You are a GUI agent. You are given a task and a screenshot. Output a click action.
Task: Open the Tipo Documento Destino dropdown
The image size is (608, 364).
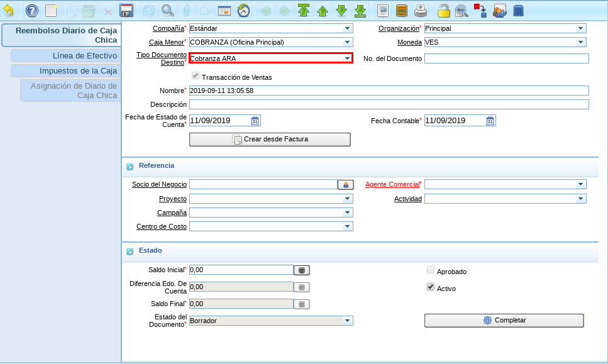point(346,58)
